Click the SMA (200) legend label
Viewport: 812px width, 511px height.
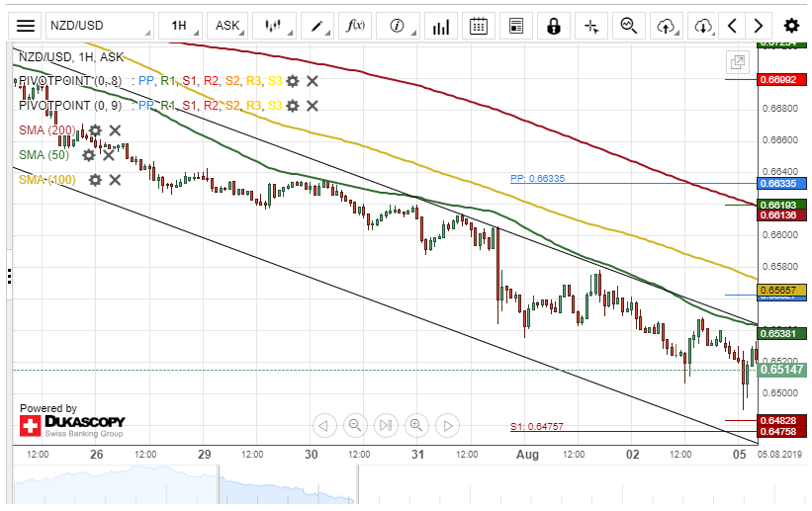click(x=47, y=129)
